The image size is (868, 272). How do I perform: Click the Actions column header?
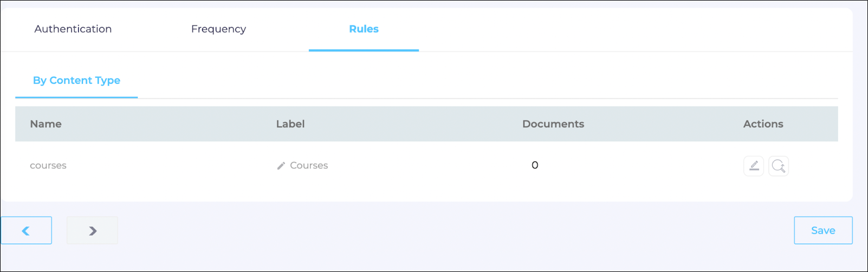tap(763, 124)
